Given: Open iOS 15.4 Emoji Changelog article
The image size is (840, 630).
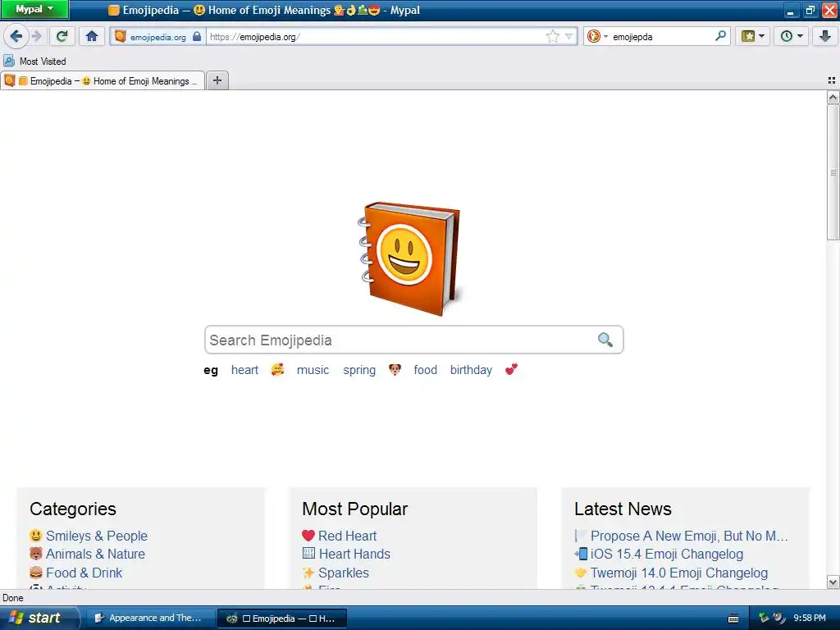Looking at the screenshot, I should click(667, 554).
